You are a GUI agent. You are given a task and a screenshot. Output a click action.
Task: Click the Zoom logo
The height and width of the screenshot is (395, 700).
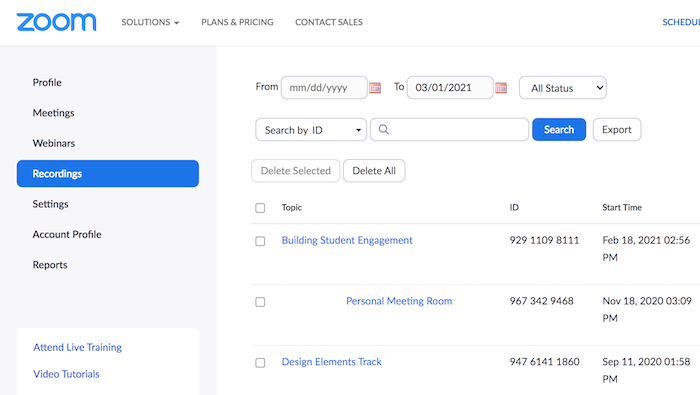56,22
